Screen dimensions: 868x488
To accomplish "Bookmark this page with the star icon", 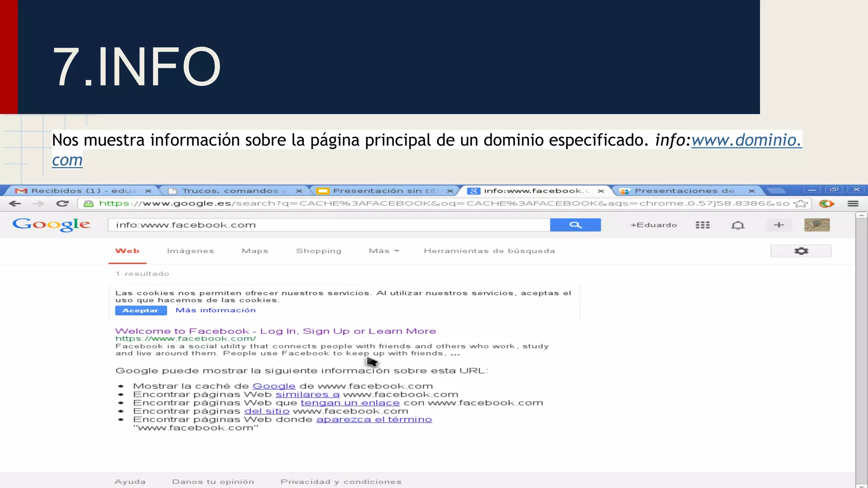I will pos(800,204).
